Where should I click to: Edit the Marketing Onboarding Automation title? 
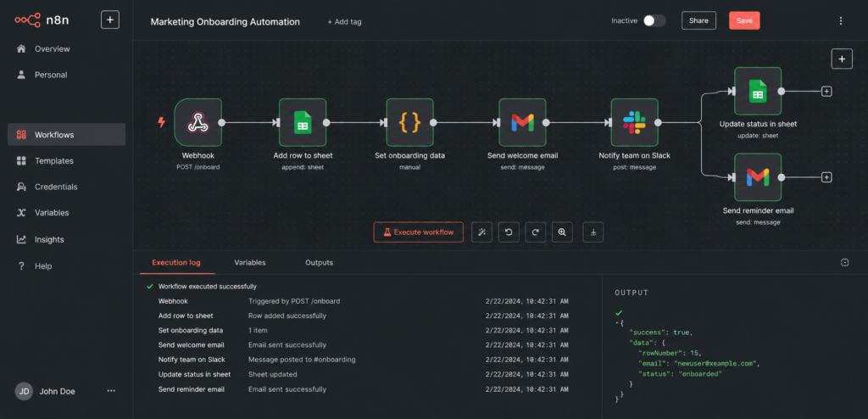[x=225, y=21]
